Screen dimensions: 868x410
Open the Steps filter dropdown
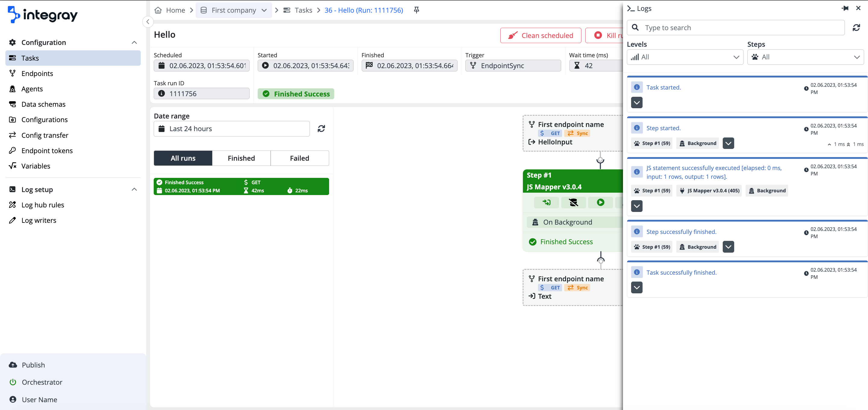point(805,57)
